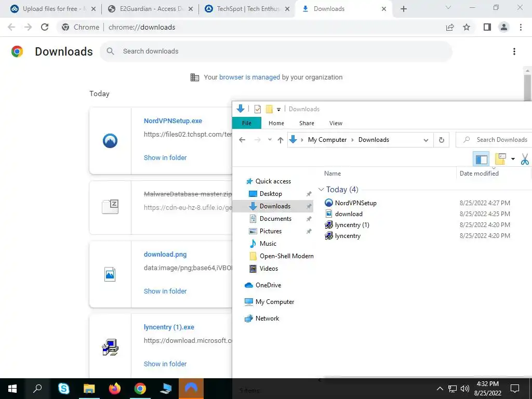Open the View ribbon tab

tap(336, 123)
